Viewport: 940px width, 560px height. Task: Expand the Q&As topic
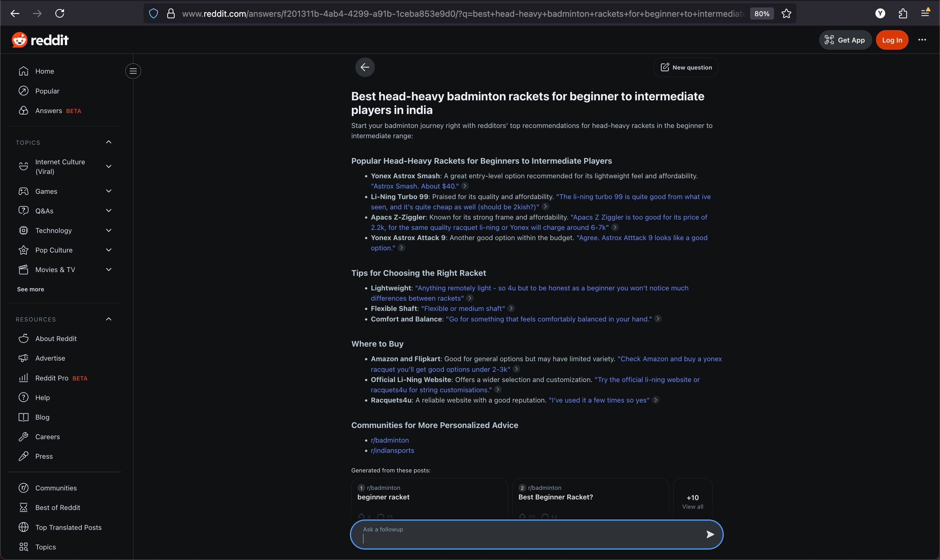click(109, 211)
